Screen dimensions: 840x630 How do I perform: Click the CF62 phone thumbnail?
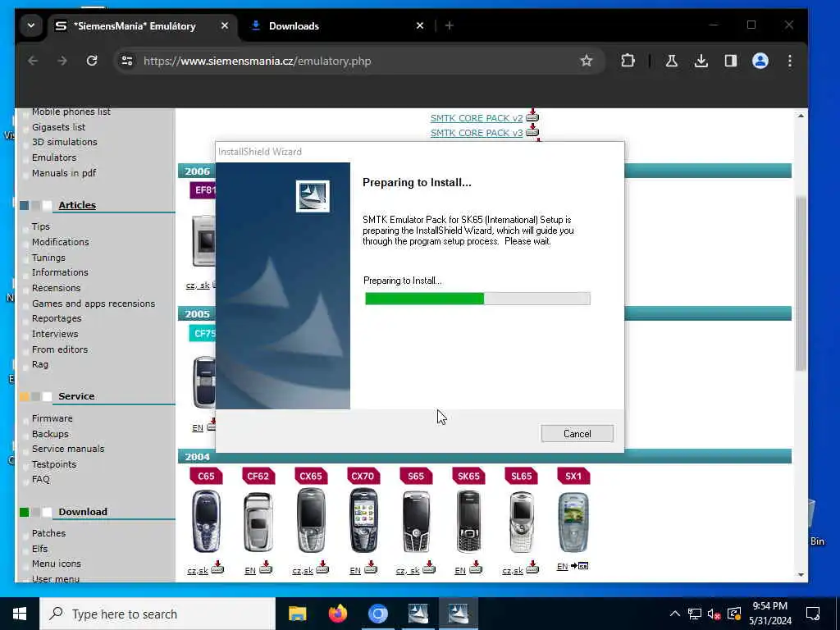(258, 522)
